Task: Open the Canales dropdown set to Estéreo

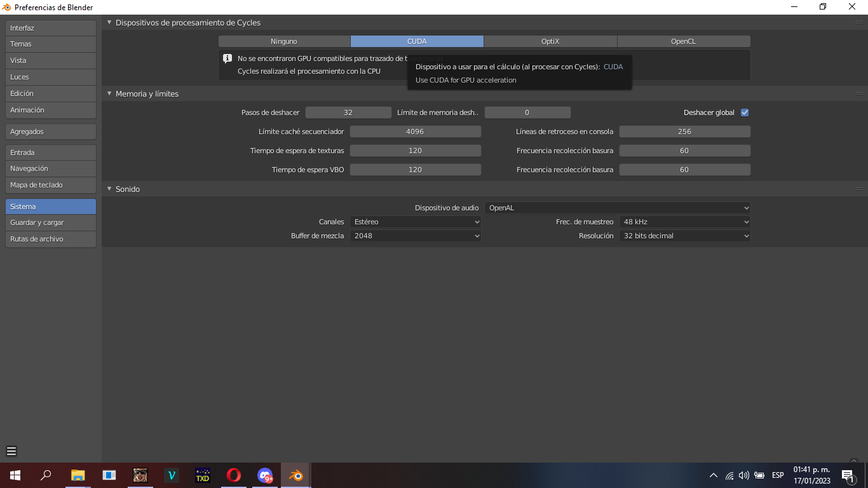Action: pyautogui.click(x=416, y=222)
